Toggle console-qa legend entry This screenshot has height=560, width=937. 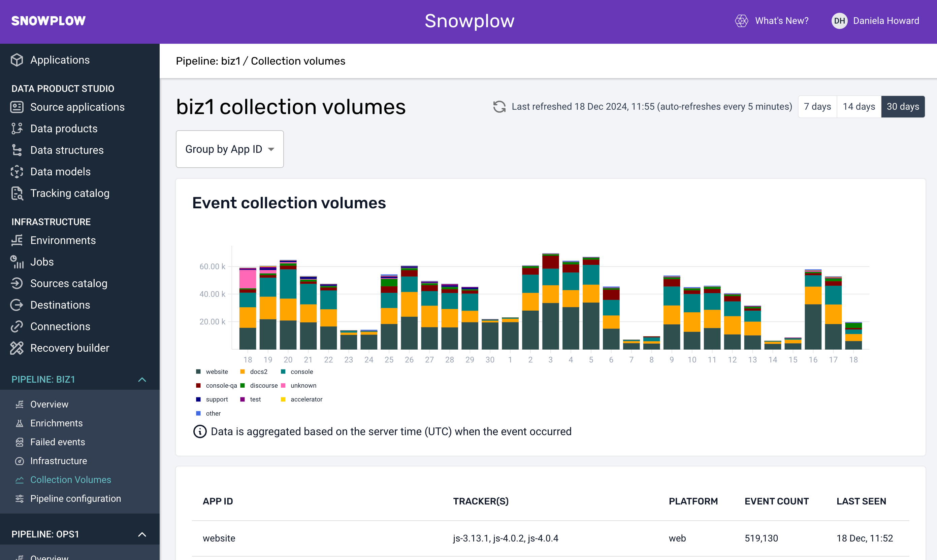pyautogui.click(x=217, y=386)
